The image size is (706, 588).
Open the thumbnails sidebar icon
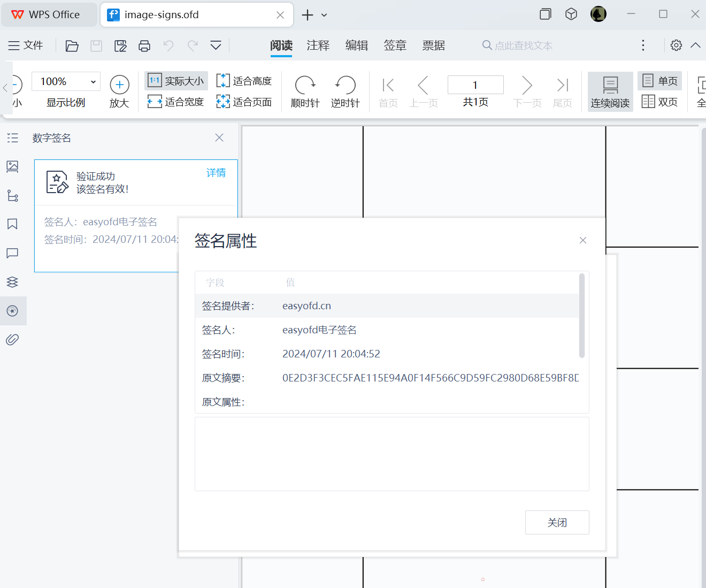13,166
